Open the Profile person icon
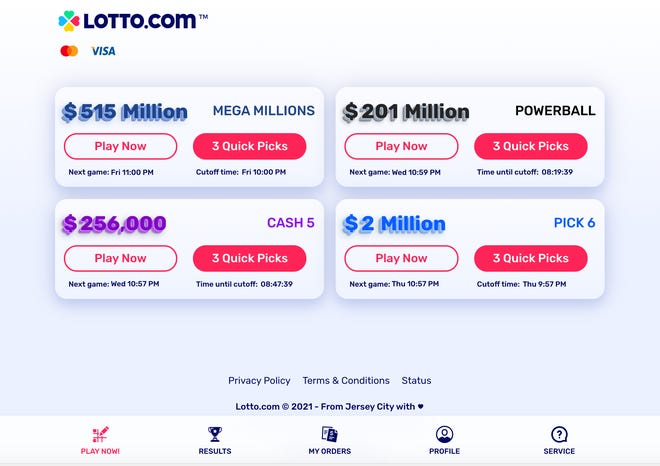This screenshot has width=660, height=466. pyautogui.click(x=444, y=434)
